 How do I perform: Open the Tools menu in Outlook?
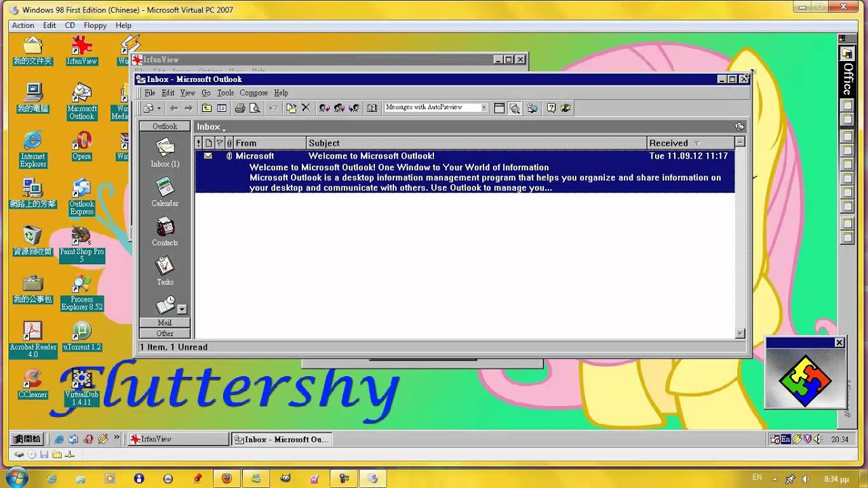[225, 93]
